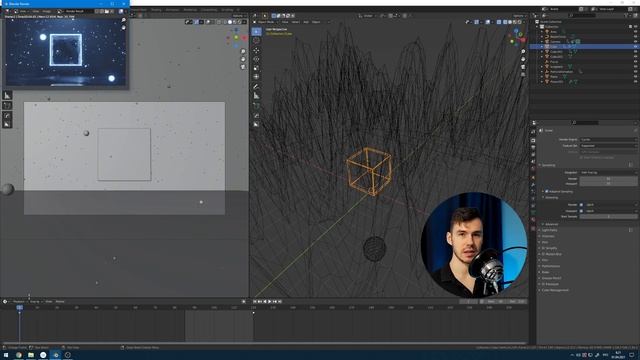Toggle the Adaptive Sampling checkbox
This screenshot has height=360, width=640.
(x=547, y=191)
